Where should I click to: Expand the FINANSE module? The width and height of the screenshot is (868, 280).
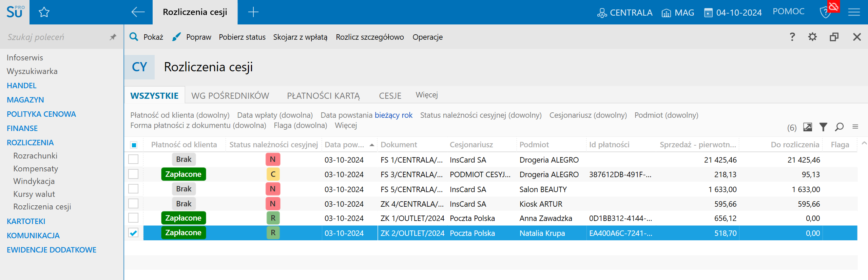pyautogui.click(x=22, y=128)
